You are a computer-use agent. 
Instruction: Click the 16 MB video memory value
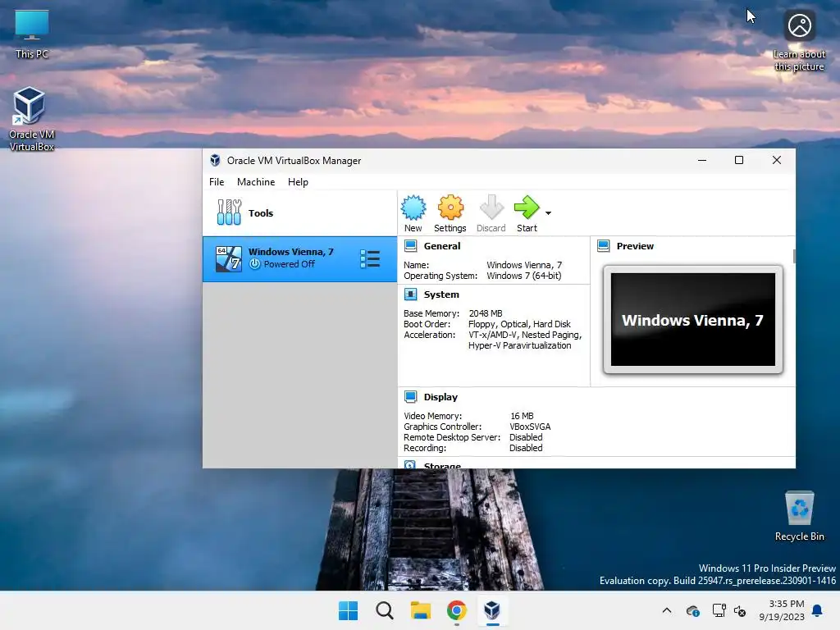[x=522, y=416]
